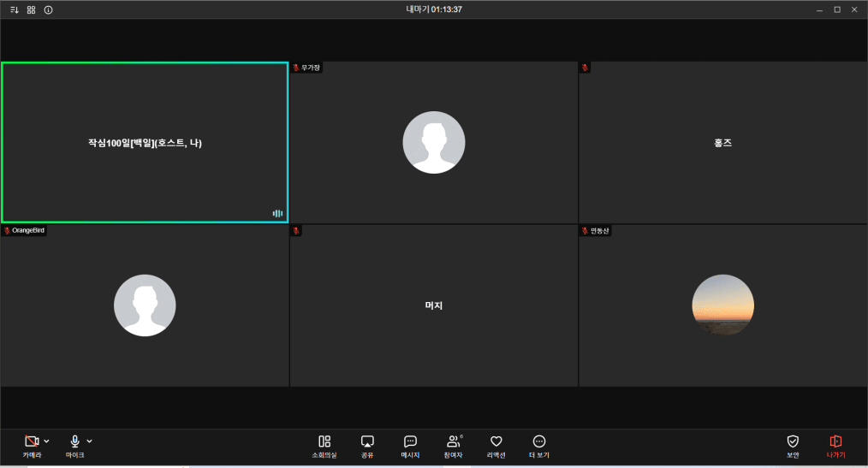Expand the microphone options arrow

point(90,441)
